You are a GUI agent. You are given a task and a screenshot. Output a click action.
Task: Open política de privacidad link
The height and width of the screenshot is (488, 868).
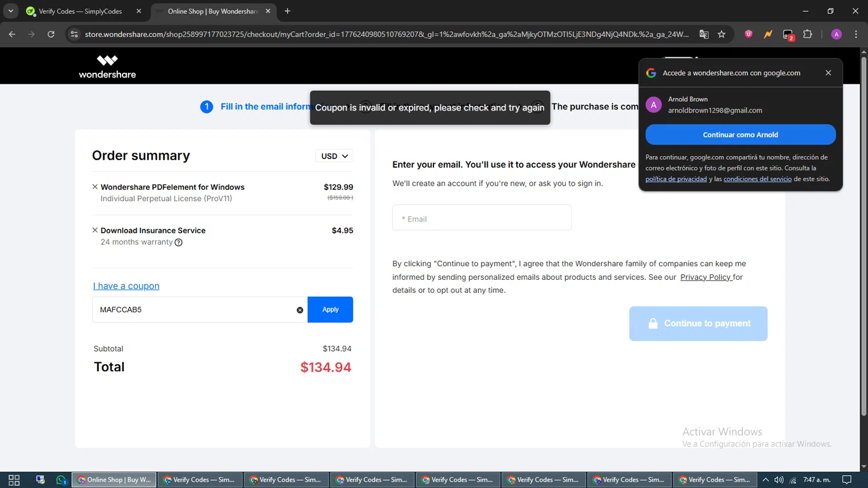pos(676,179)
